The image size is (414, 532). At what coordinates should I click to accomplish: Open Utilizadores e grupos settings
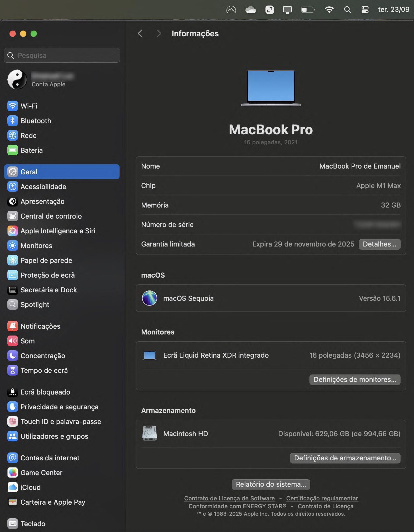coord(62,436)
